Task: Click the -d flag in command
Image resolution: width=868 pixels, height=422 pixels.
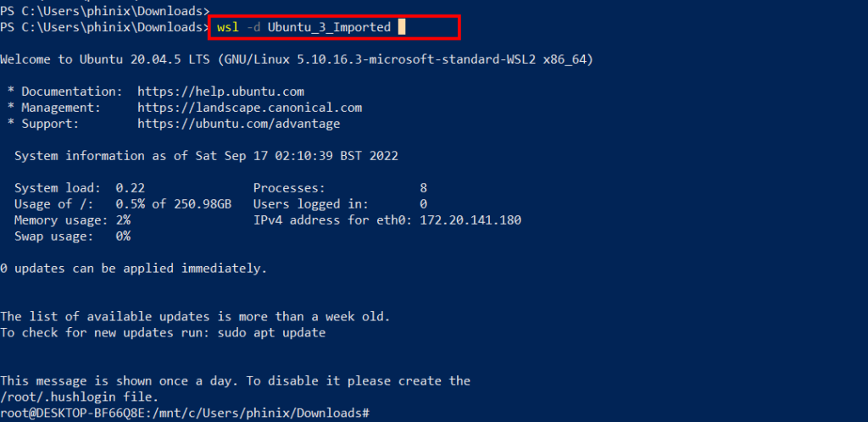Action: [x=253, y=27]
